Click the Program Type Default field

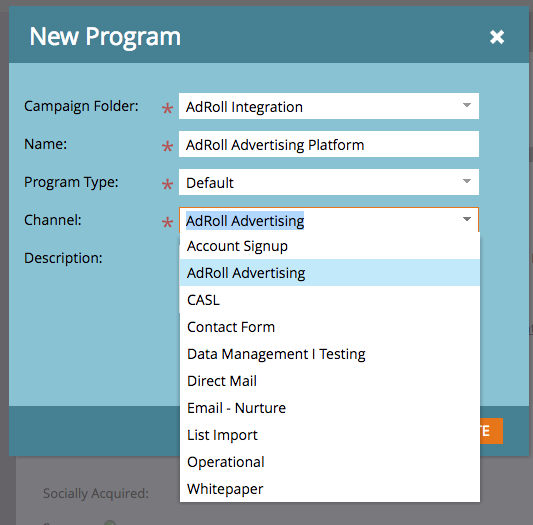(x=329, y=182)
